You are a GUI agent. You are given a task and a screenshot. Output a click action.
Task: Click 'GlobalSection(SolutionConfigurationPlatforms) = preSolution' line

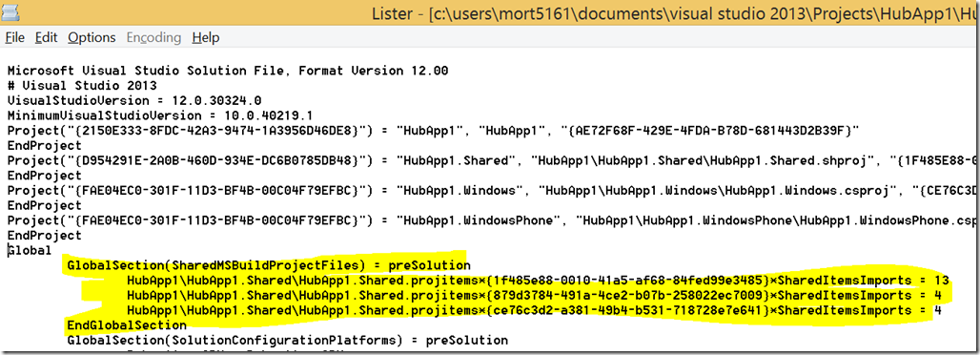pyautogui.click(x=288, y=341)
